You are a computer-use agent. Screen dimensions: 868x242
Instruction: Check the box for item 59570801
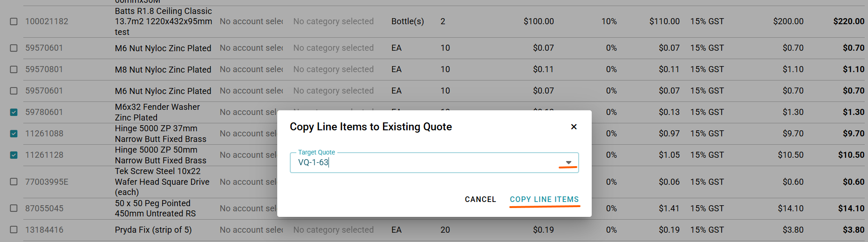tap(14, 69)
